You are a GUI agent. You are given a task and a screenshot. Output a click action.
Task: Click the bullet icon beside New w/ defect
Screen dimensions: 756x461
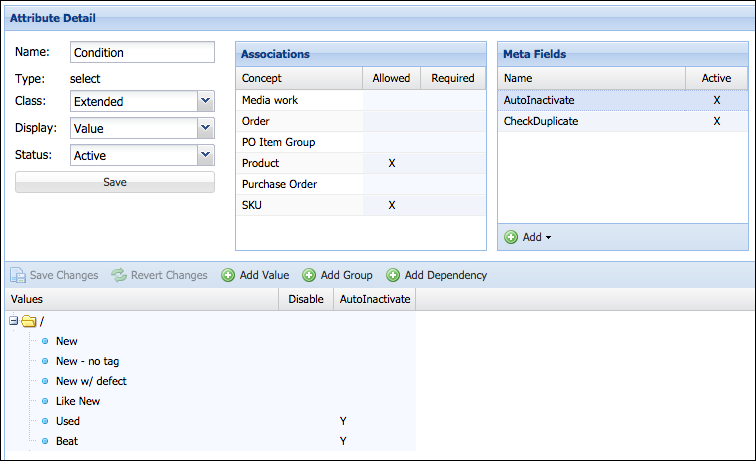45,381
